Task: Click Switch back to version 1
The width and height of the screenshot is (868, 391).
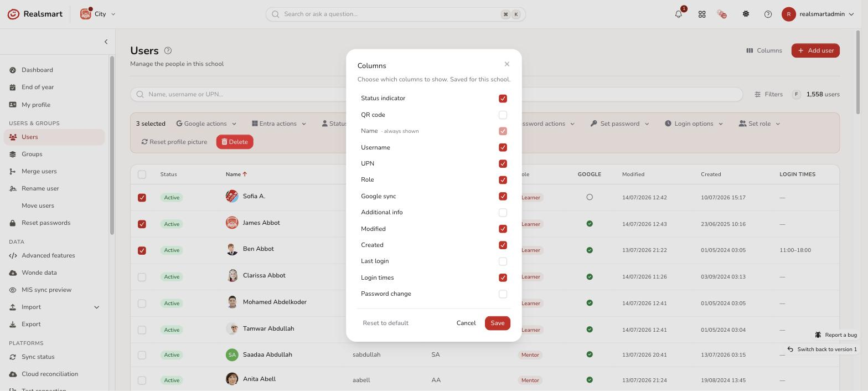Action: [x=822, y=349]
